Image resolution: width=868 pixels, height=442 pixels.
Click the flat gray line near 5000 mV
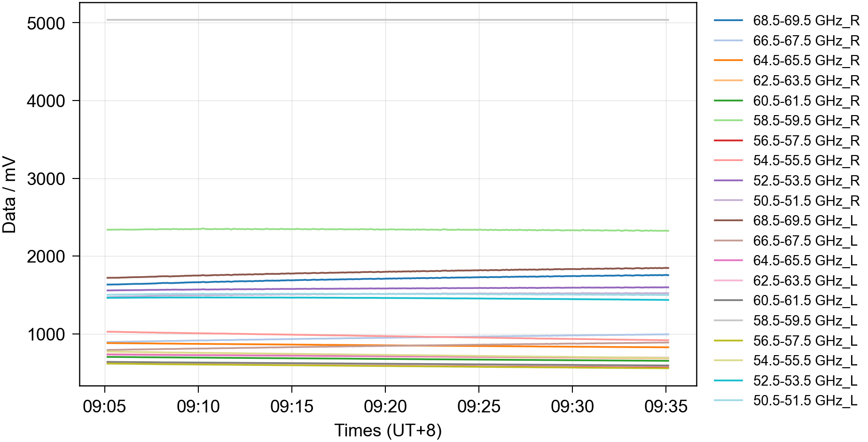(385, 20)
